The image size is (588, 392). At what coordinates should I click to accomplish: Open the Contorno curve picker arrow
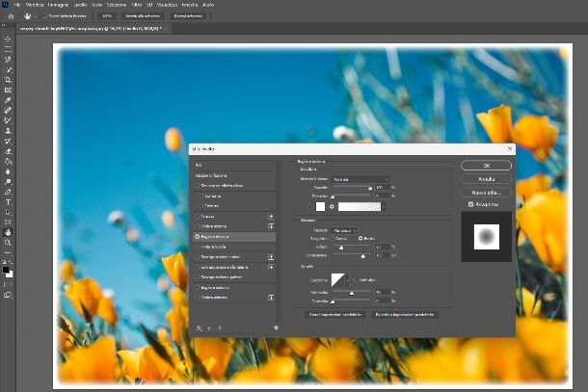pyautogui.click(x=347, y=280)
